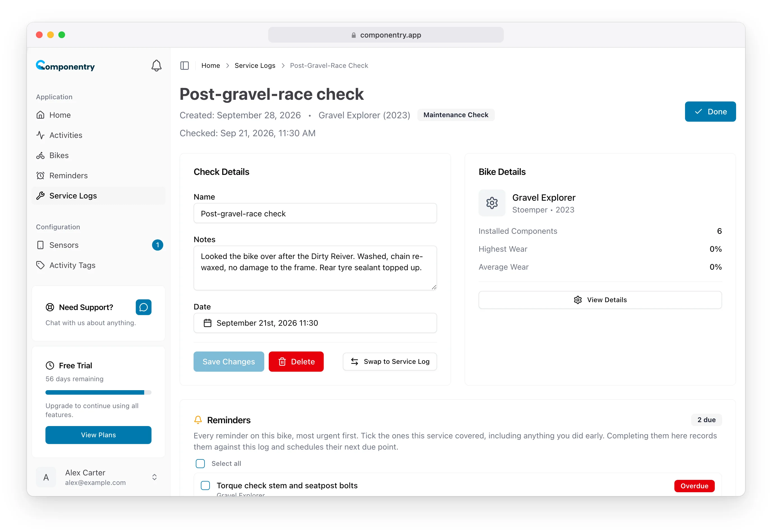The height and width of the screenshot is (532, 772).
Task: Click the Created: September 28, 2026 text
Action: [x=240, y=115]
